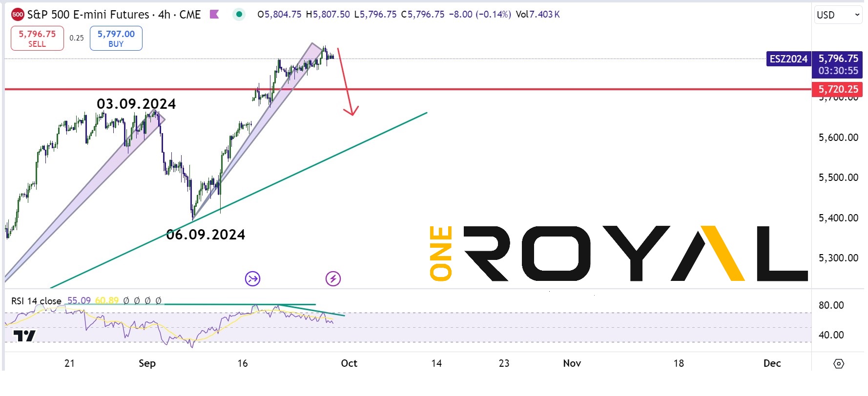Image resolution: width=868 pixels, height=396 pixels.
Task: Click the Dec label on time axis
Action: 772,363
